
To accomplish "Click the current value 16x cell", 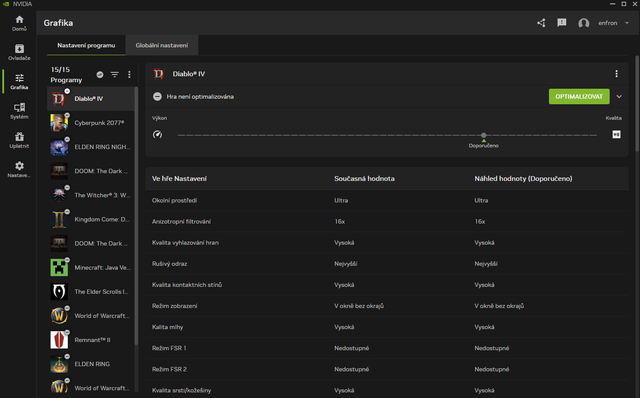I will [340, 222].
